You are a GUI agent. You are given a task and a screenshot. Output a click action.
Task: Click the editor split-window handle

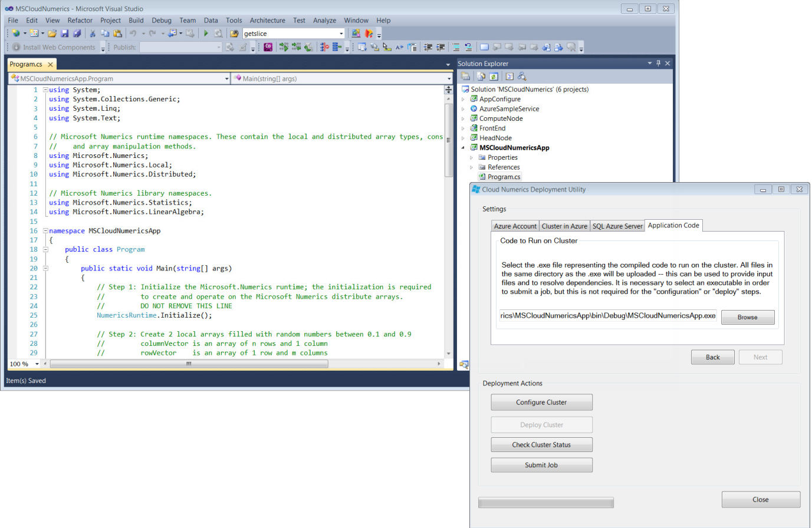pos(449,90)
